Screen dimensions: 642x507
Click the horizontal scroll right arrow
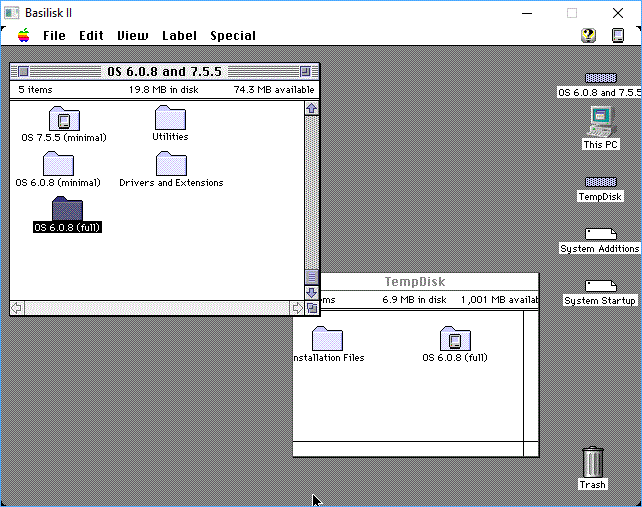click(297, 308)
